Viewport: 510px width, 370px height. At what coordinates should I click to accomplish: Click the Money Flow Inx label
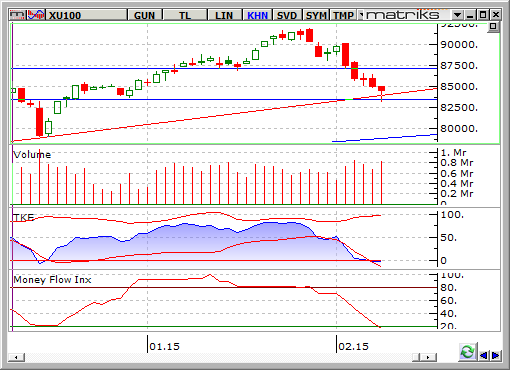point(52,280)
